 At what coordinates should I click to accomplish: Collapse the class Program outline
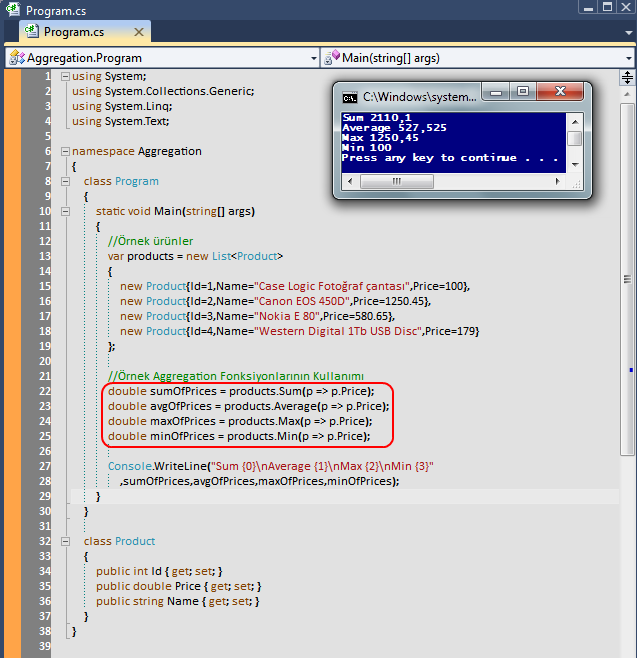[77, 181]
